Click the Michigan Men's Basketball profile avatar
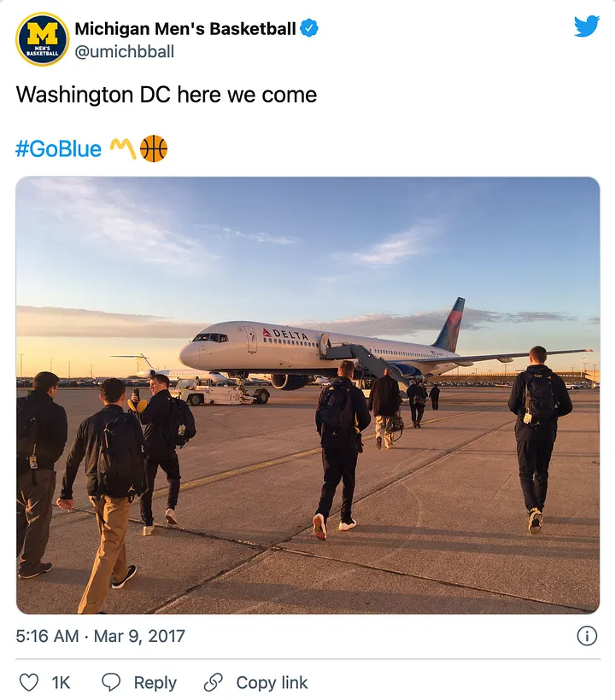The height and width of the screenshot is (700, 615). tap(43, 39)
